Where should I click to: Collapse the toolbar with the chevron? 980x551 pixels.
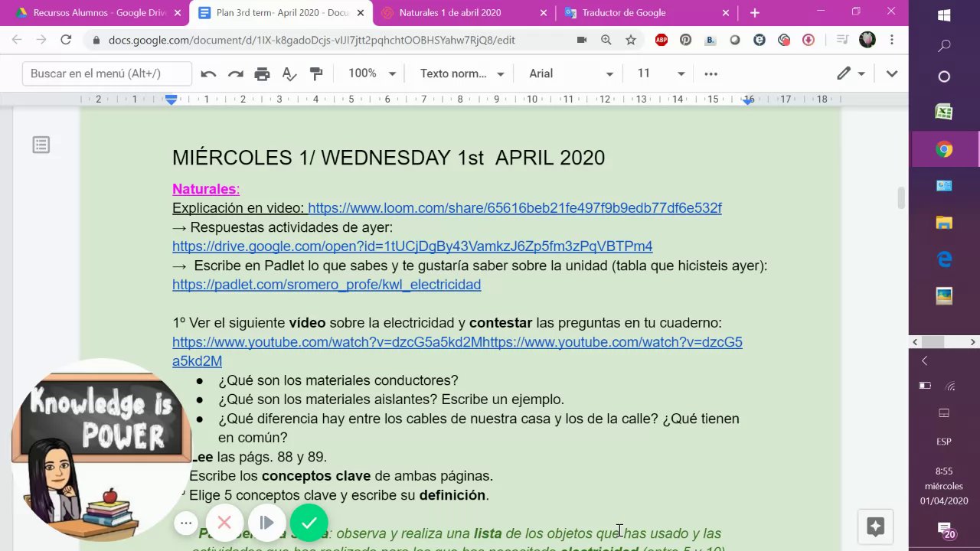tap(892, 73)
